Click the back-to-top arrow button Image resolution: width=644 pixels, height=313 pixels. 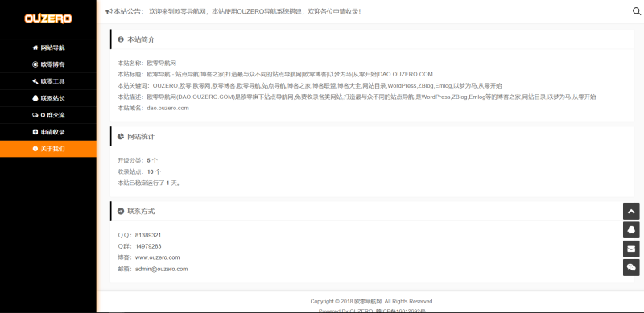(x=631, y=211)
